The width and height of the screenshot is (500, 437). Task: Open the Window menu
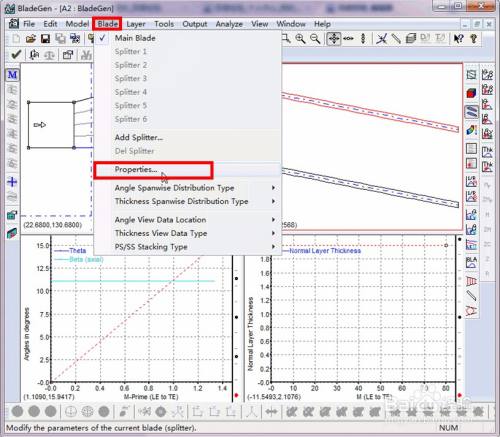(x=291, y=24)
